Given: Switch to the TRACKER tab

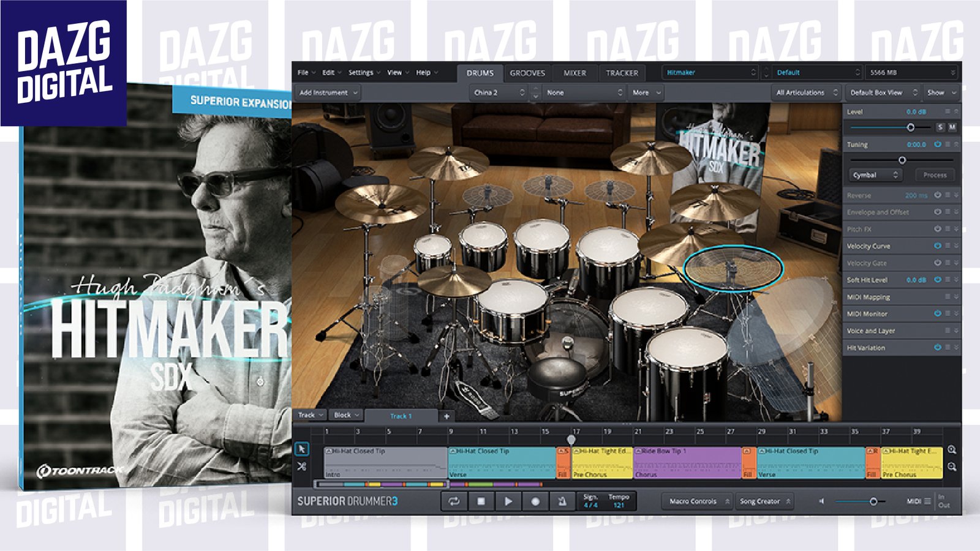Looking at the screenshot, I should (622, 73).
